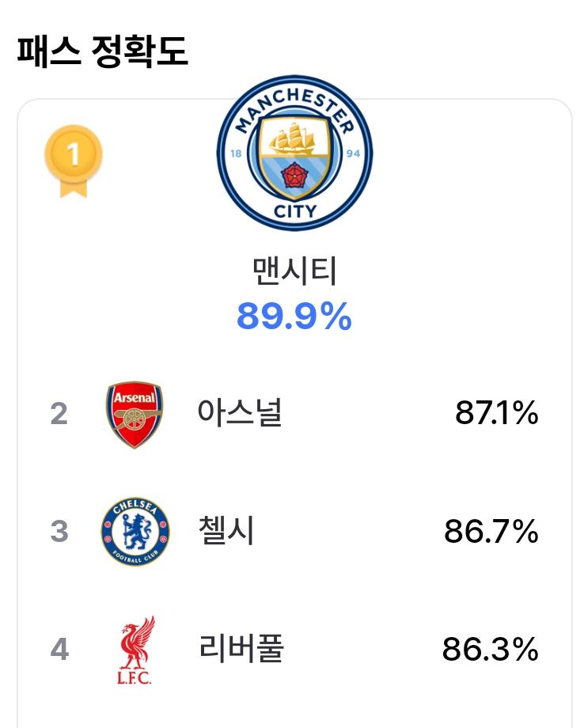Click the CITY text on the crest
The width and height of the screenshot is (584, 728).
tap(295, 211)
